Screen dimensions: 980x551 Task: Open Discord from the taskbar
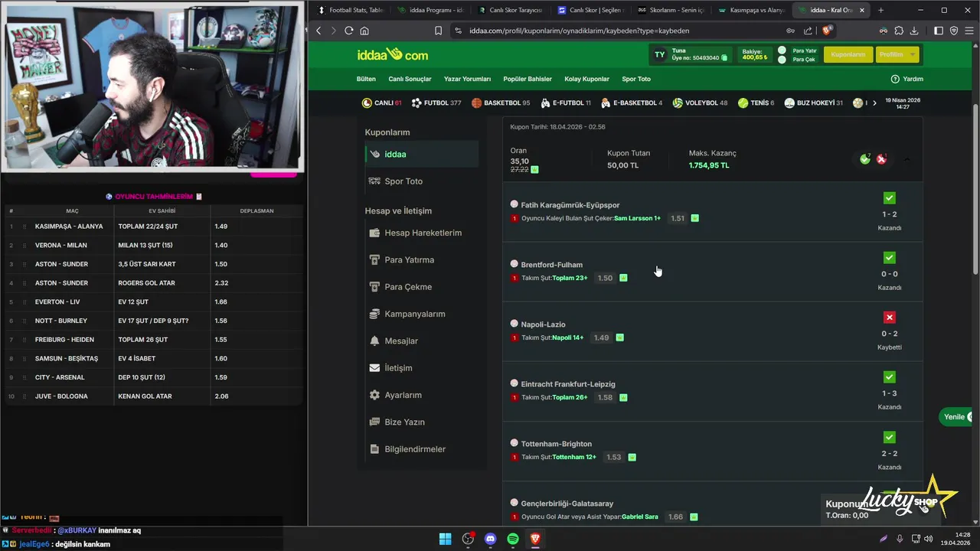[x=491, y=539]
